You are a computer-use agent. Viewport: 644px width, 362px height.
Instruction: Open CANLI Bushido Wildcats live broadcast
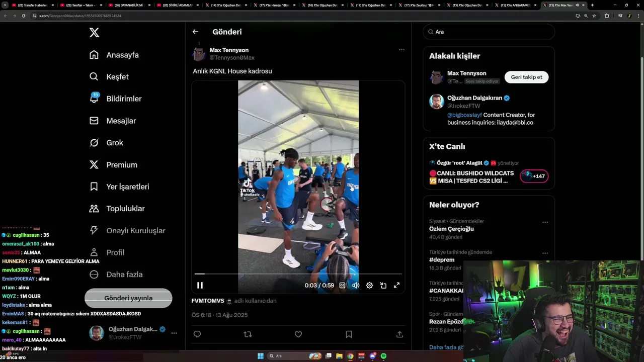tap(471, 177)
